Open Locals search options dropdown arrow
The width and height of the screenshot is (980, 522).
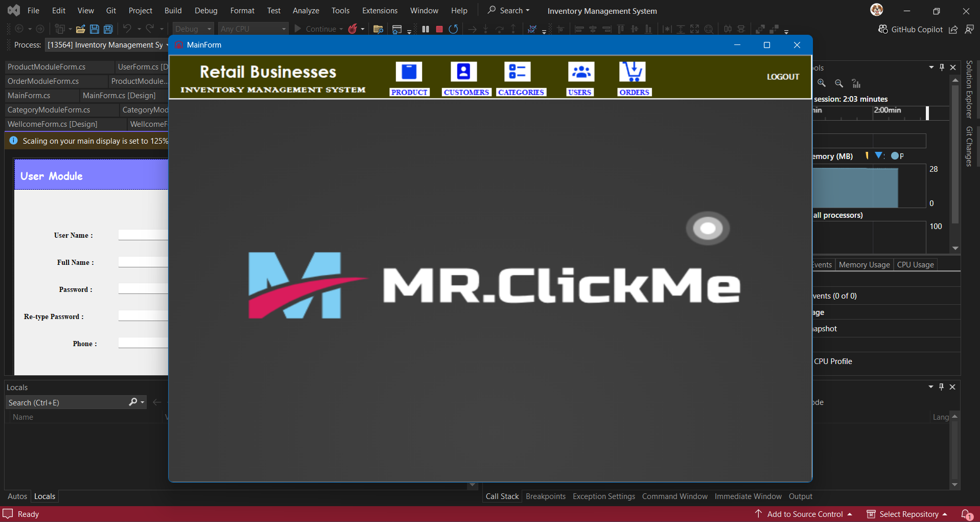click(x=143, y=402)
